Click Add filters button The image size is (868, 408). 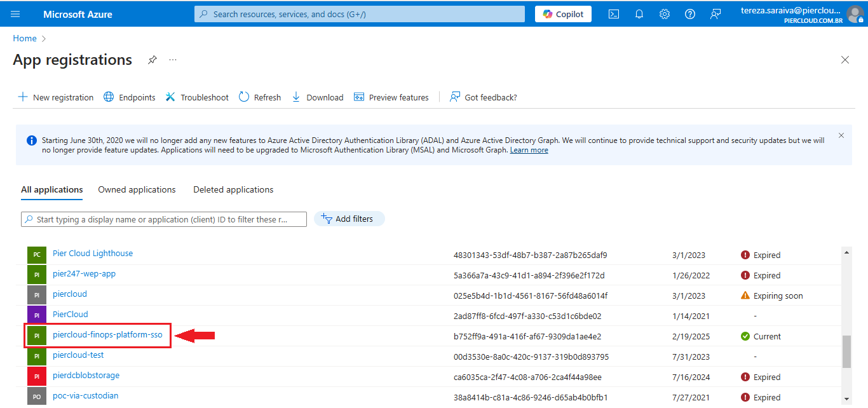[x=349, y=219]
